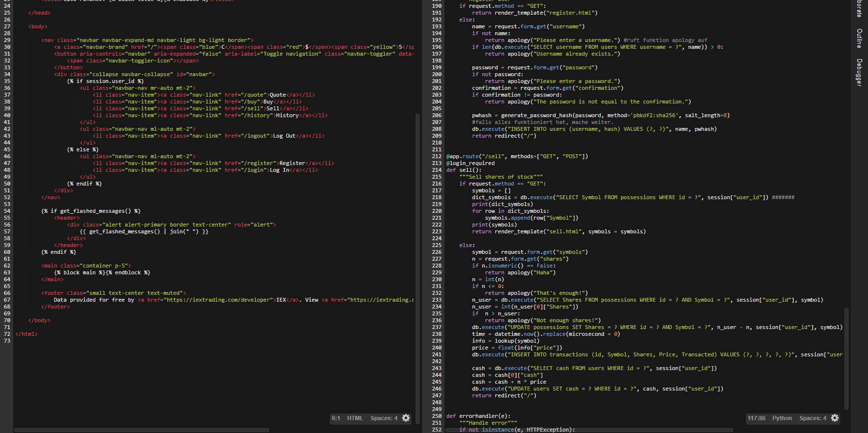
Task: Click the 117:86 cursor position indicator
Action: point(756,418)
